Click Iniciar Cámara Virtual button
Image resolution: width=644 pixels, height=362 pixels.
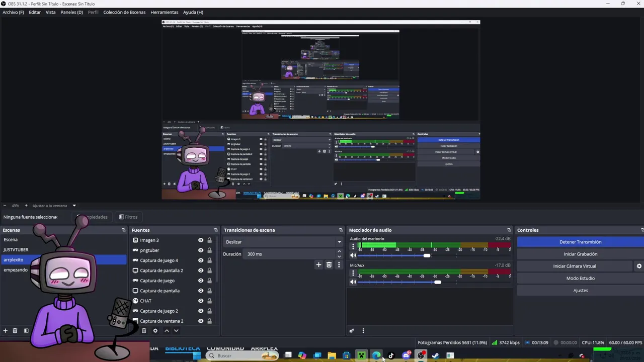[x=575, y=266]
